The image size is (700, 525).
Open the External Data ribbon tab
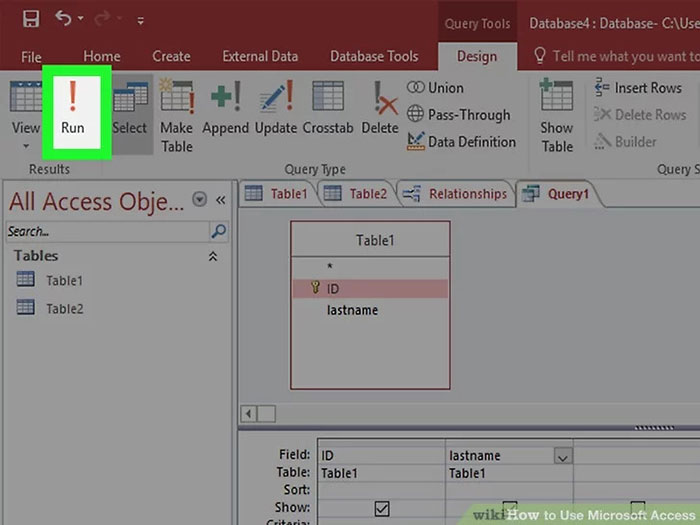260,57
